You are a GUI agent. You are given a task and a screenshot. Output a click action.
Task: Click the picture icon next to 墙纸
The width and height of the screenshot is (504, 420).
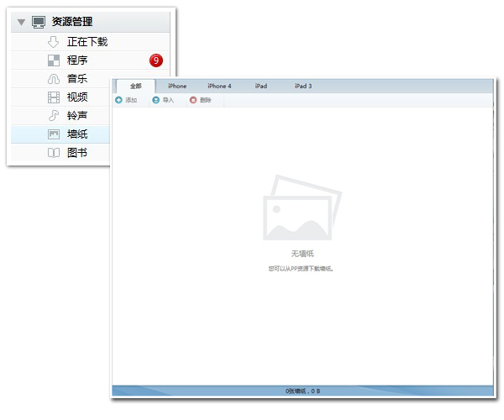(x=54, y=134)
